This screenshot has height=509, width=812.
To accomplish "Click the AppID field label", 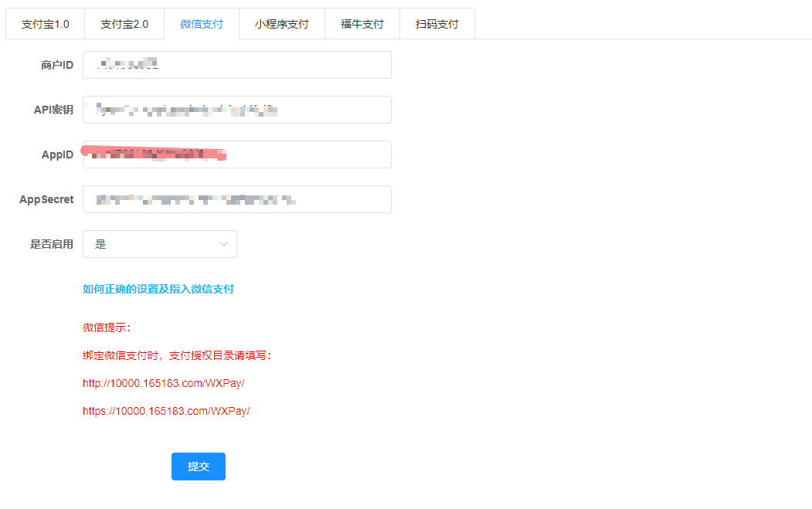I will click(57, 154).
